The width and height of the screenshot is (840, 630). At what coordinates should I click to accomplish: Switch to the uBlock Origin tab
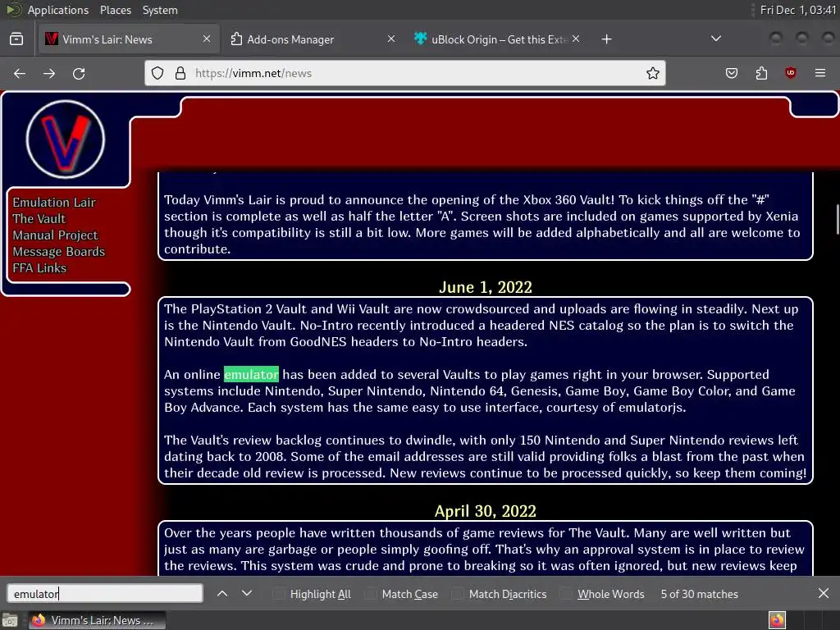497,39
